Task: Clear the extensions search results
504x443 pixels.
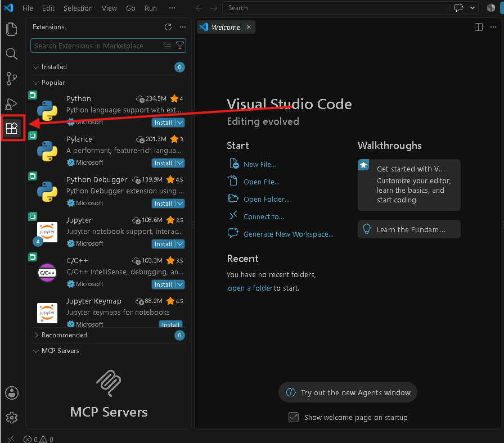Action: [x=167, y=46]
